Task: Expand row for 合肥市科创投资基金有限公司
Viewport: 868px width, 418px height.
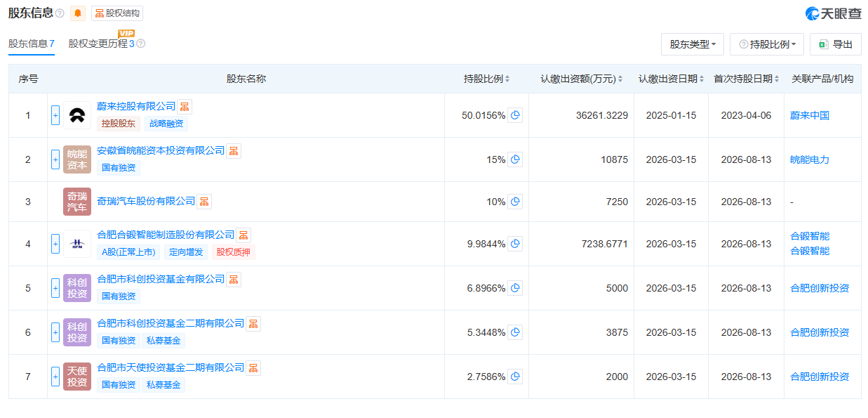Action: (55, 288)
